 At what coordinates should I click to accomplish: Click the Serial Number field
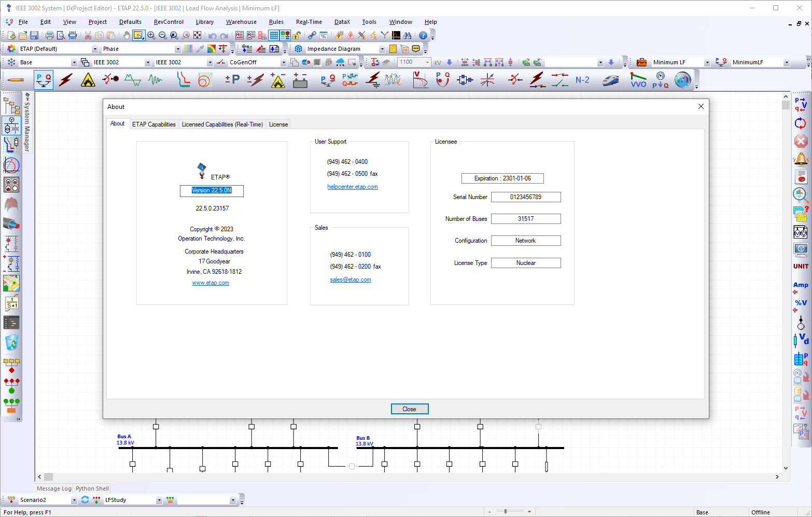click(526, 197)
